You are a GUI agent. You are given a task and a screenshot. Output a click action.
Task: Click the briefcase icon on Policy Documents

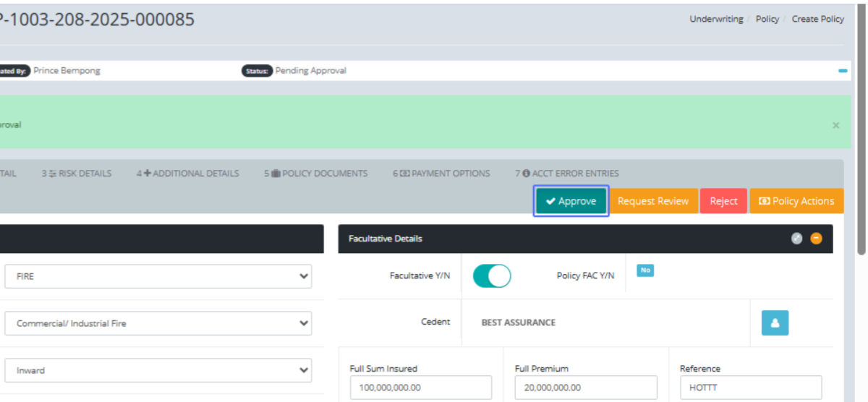click(276, 174)
